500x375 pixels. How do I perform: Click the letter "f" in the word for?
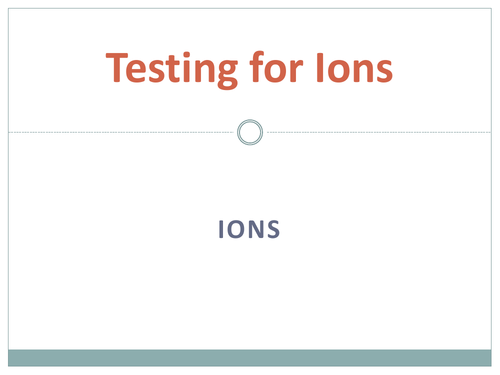click(257, 67)
